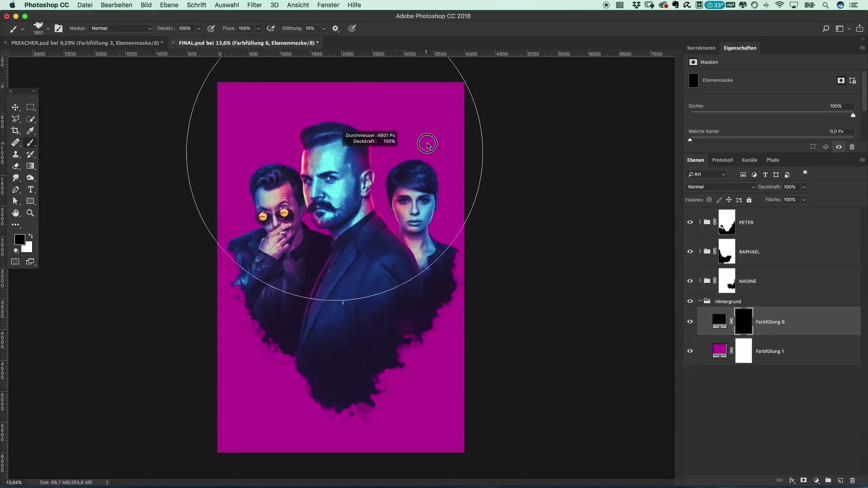The image size is (868, 488).
Task: Toggle Hintergrund group visibility
Action: pos(690,301)
